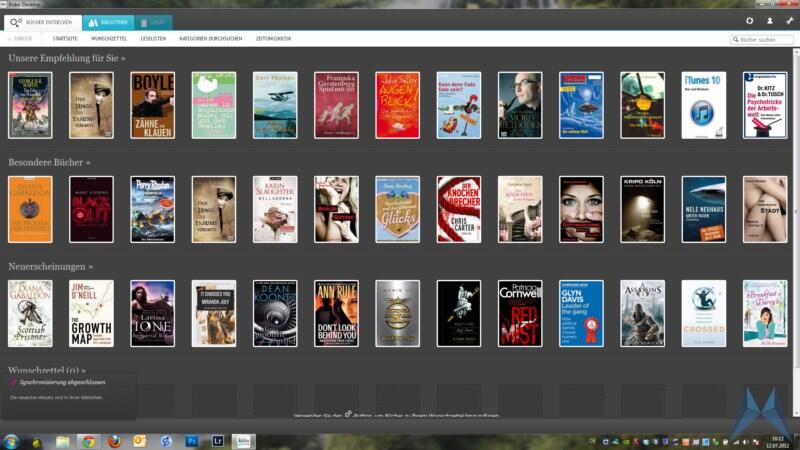
Task: Open the Nele Neuhaus book cover
Action: tap(704, 209)
